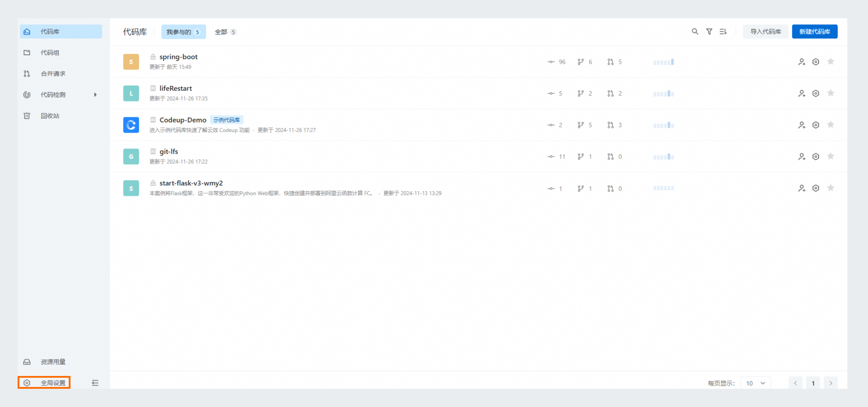Open settings for Codeup-Demo repository

click(815, 125)
